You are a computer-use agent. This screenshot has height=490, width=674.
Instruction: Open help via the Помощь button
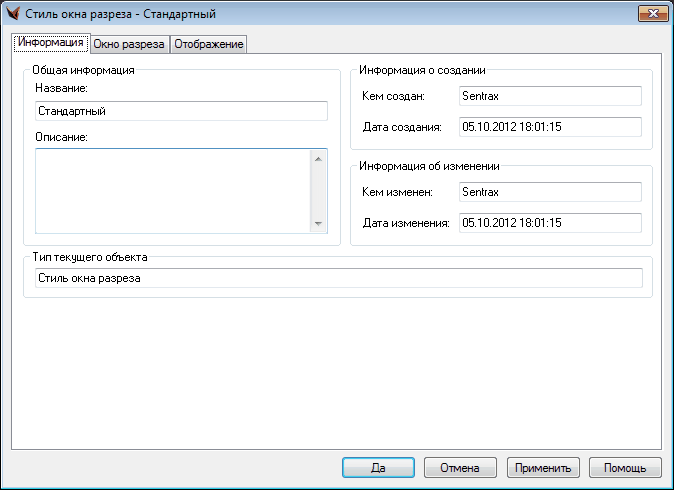coord(625,468)
